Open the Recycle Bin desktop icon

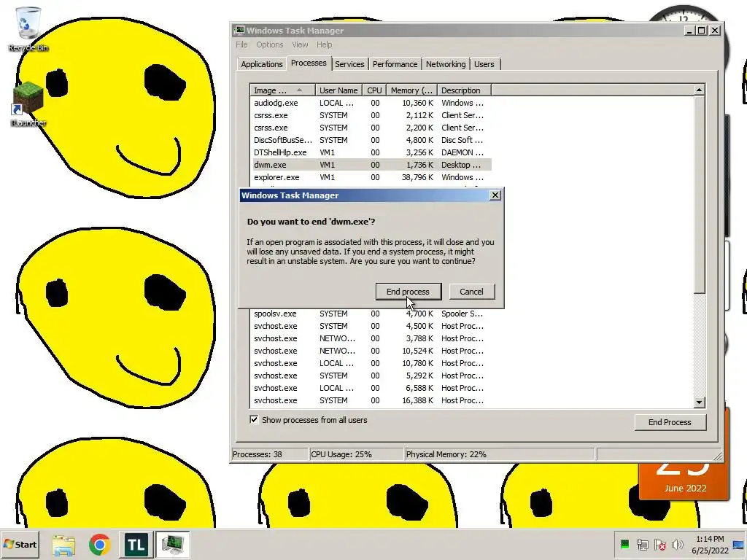pyautogui.click(x=28, y=28)
